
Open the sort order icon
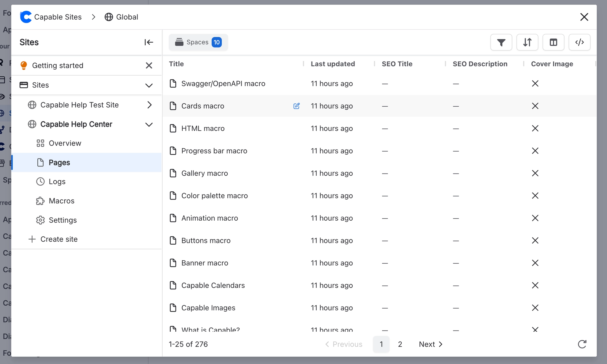click(527, 42)
